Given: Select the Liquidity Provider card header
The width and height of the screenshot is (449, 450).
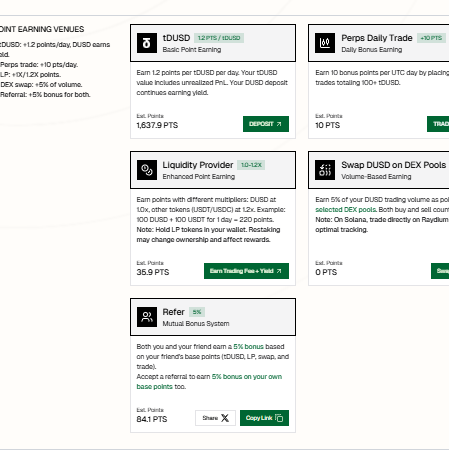Looking at the screenshot, I should pyautogui.click(x=213, y=170).
